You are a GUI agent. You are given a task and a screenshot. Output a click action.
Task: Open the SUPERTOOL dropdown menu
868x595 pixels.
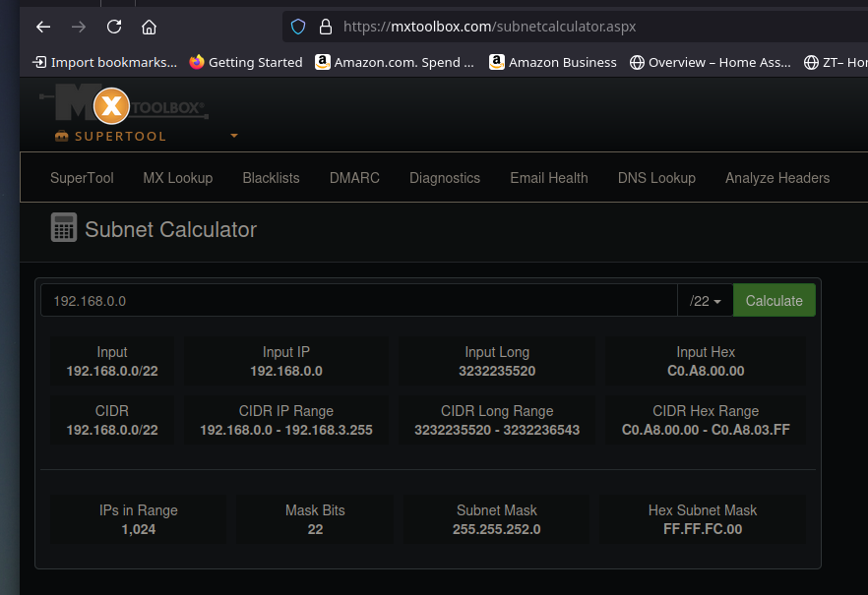(x=234, y=136)
